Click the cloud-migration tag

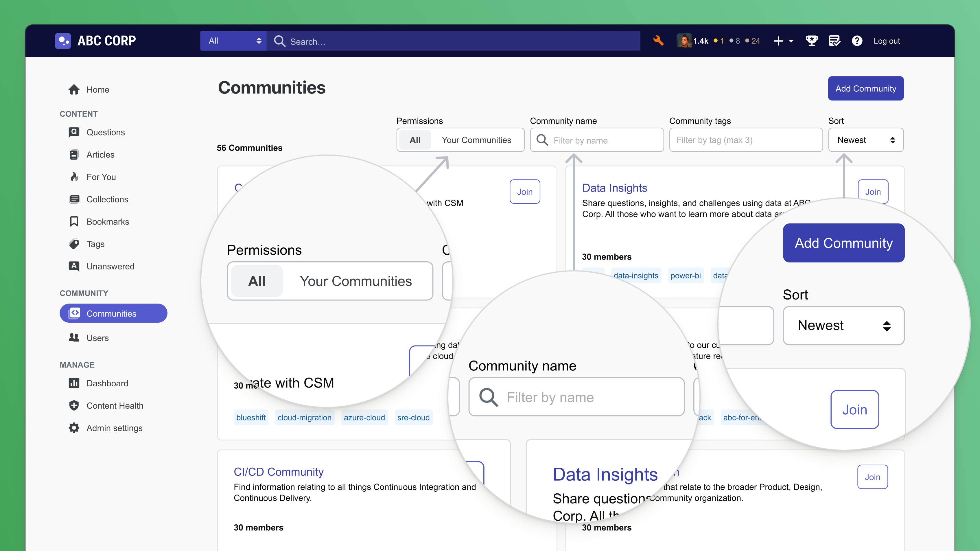304,417
